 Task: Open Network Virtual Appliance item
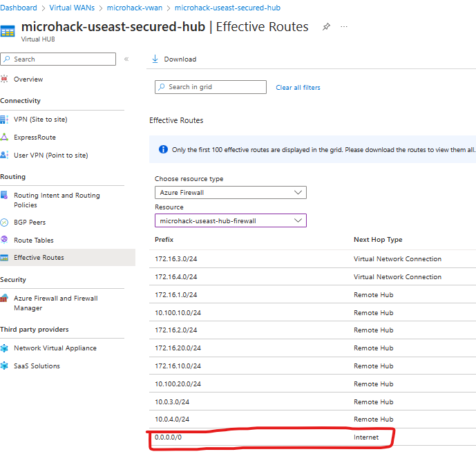(x=55, y=348)
